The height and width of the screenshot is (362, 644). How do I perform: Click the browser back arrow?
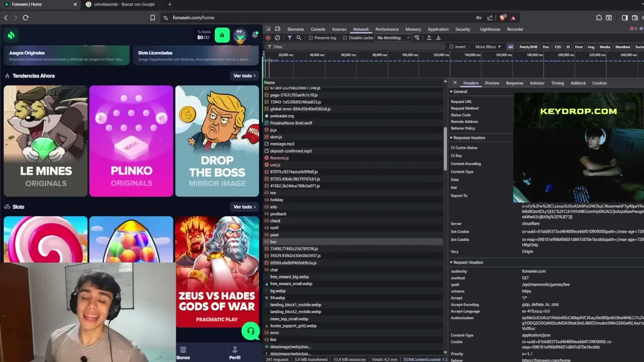(x=6, y=18)
